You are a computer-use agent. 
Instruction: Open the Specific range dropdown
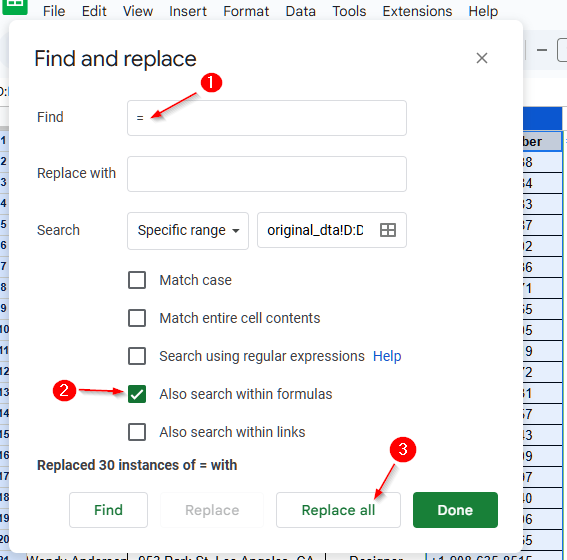188,231
